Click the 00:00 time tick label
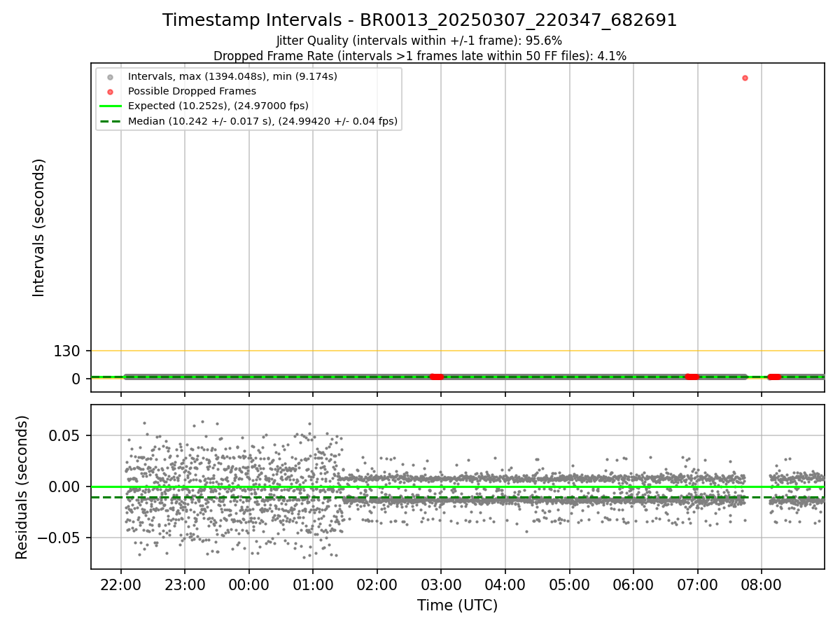840x630 pixels. (x=249, y=584)
